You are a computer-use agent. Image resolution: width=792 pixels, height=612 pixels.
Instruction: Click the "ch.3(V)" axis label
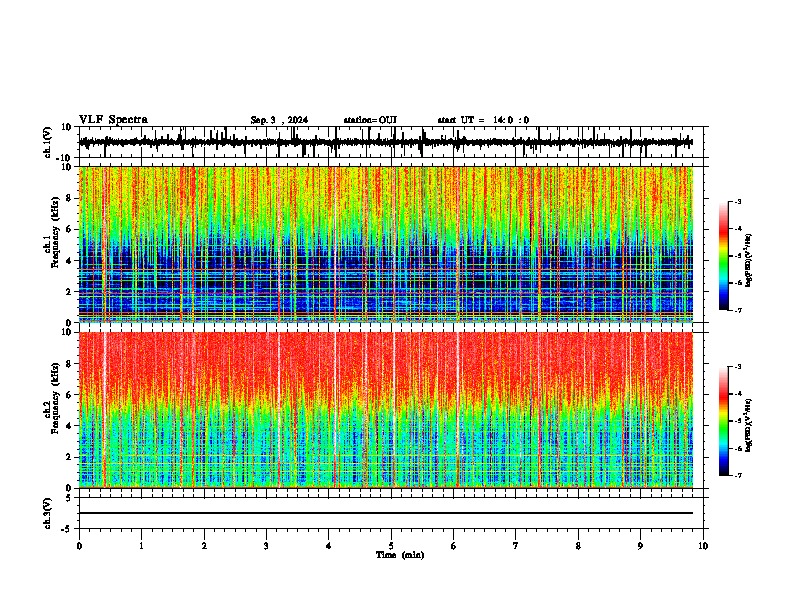click(x=48, y=513)
